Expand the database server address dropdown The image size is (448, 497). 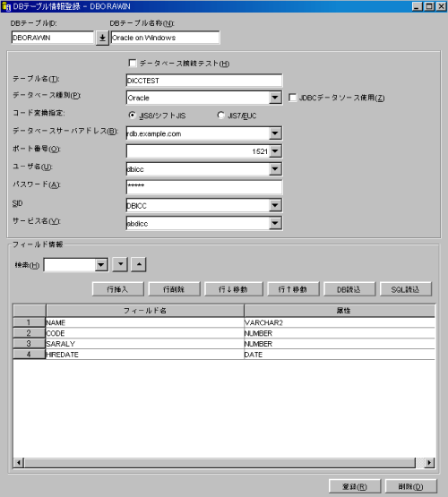tap(275, 133)
